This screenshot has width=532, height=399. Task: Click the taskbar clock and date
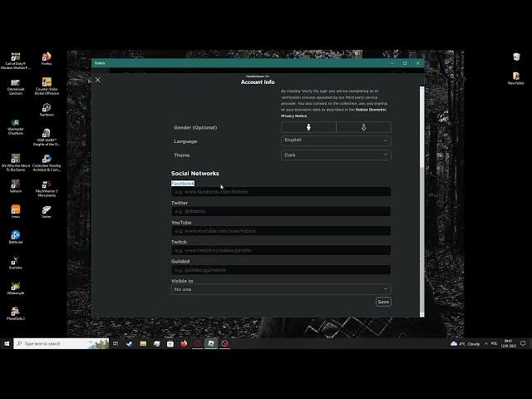(508, 343)
